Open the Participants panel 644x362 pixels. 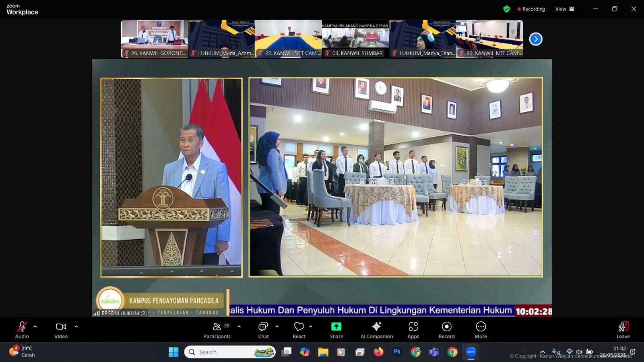click(x=217, y=330)
